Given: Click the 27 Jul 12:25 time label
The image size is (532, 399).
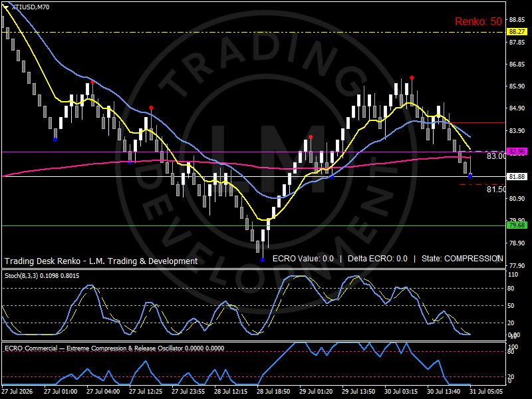Looking at the screenshot, I should pyautogui.click(x=146, y=391).
